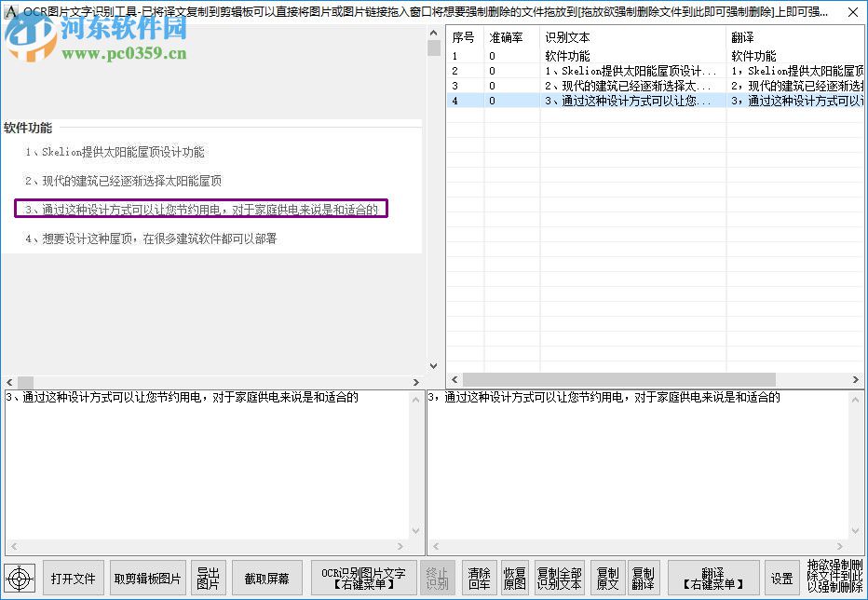The width and height of the screenshot is (868, 600).
Task: Open settings with the 设置 button
Action: (x=782, y=577)
